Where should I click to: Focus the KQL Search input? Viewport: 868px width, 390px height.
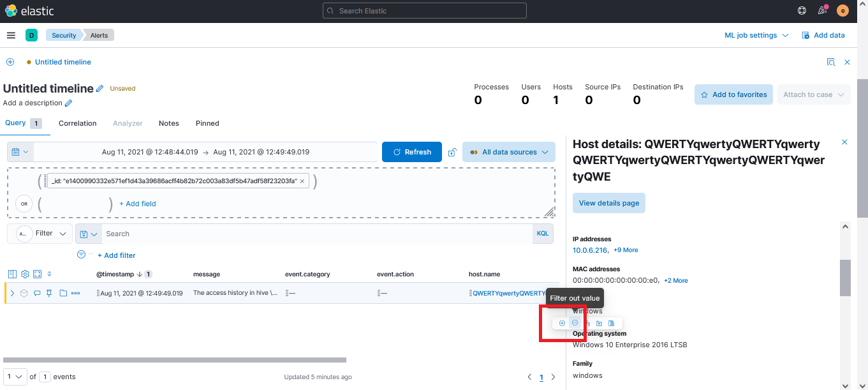(317, 234)
